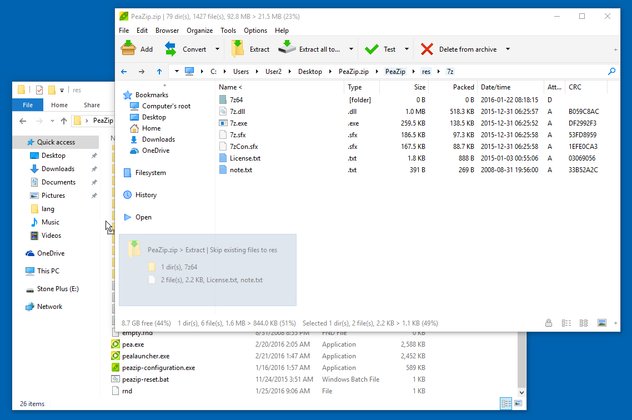Viewport: 632px width, 420px height.
Task: Click res folder in the address path
Action: [426, 72]
